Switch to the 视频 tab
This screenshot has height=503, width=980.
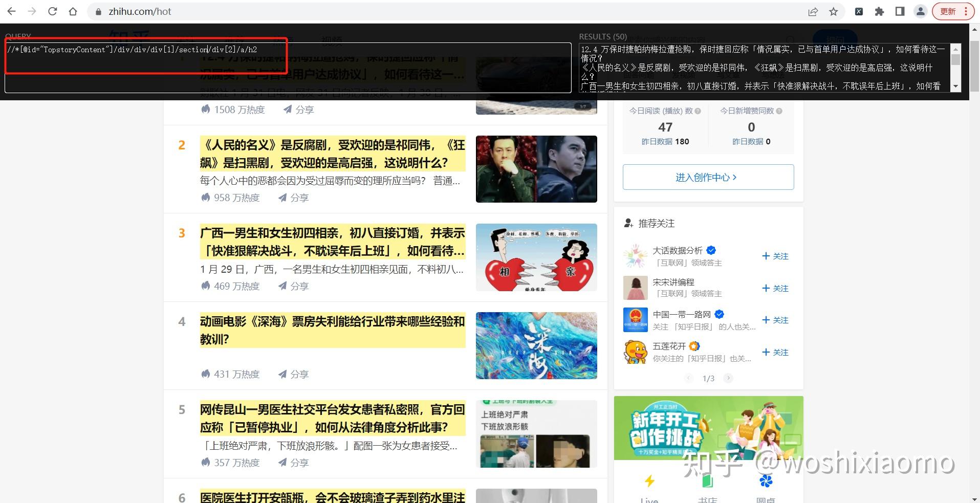331,41
